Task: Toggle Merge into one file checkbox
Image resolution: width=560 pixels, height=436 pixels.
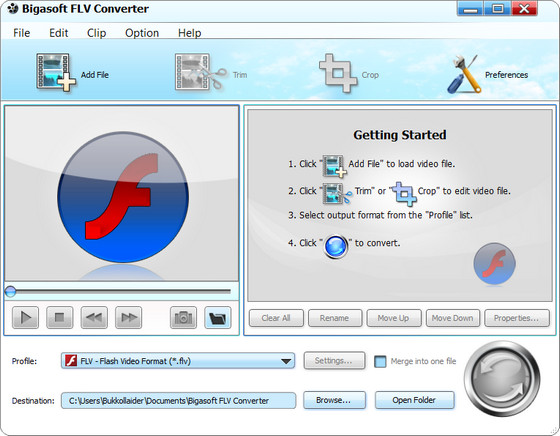Action: tap(380, 361)
